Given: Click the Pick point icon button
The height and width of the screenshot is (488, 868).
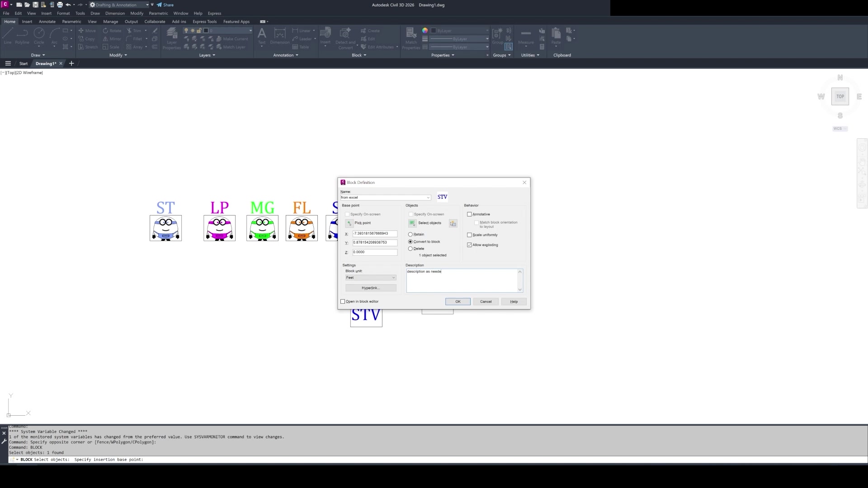Looking at the screenshot, I should (349, 223).
